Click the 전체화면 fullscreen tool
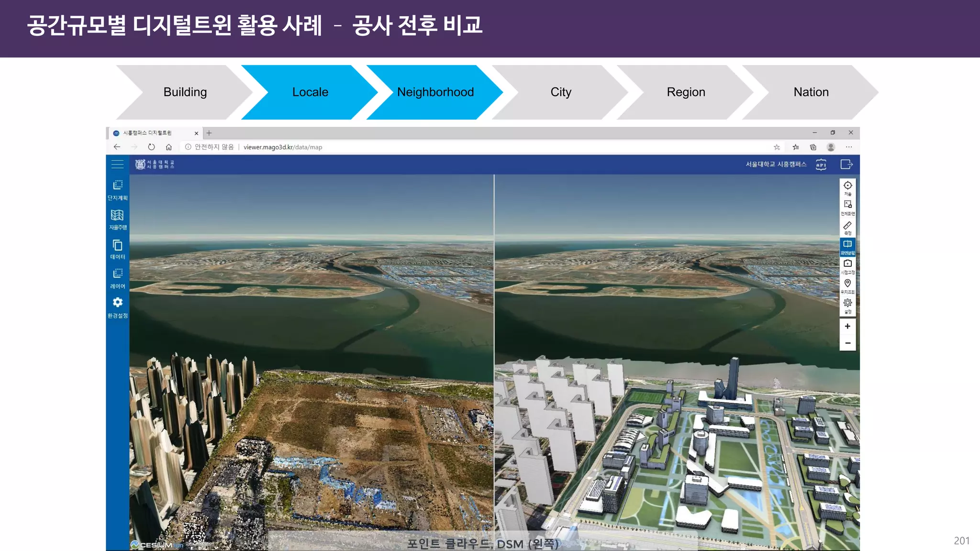Viewport: 980px width, 551px height. [847, 208]
